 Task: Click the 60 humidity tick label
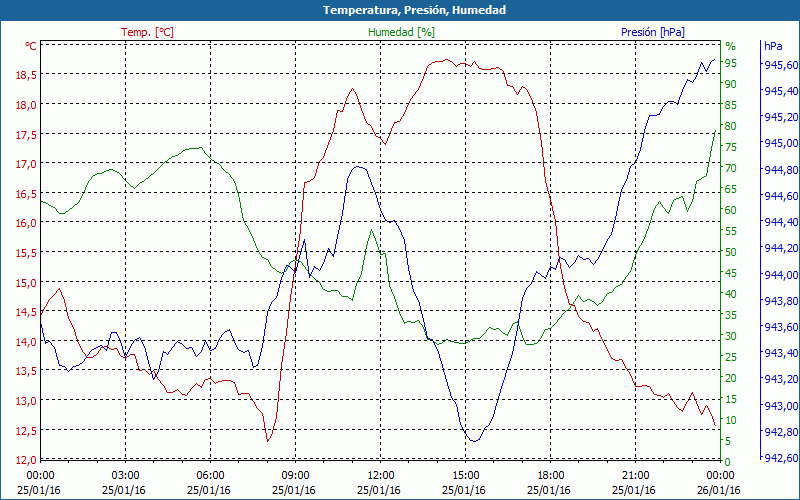[731, 210]
